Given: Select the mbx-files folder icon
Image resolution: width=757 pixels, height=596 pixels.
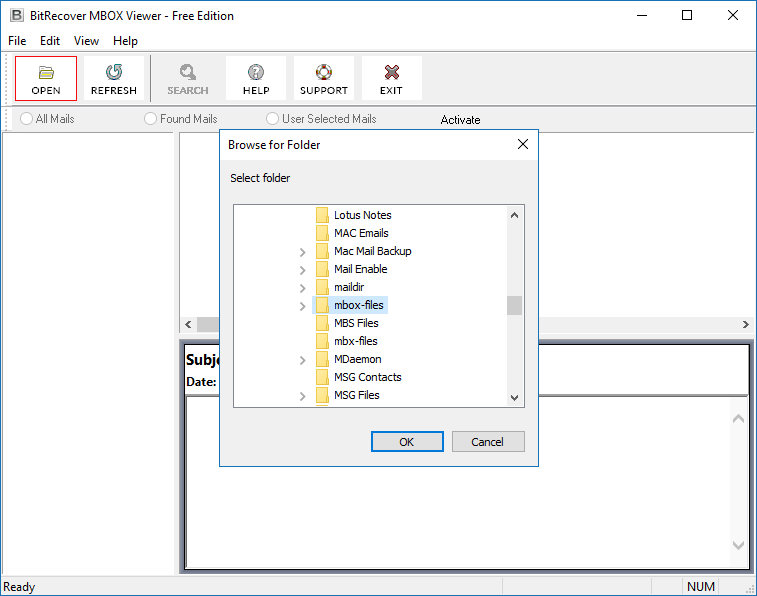Looking at the screenshot, I should (322, 341).
